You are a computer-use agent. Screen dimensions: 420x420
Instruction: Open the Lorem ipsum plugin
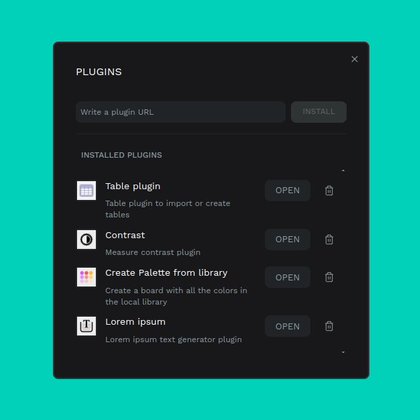click(288, 326)
